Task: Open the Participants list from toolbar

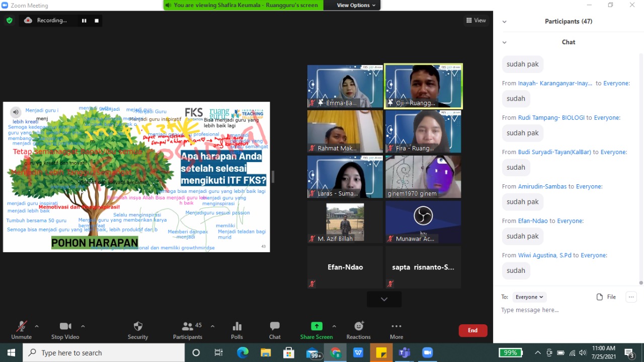Action: pos(188,326)
